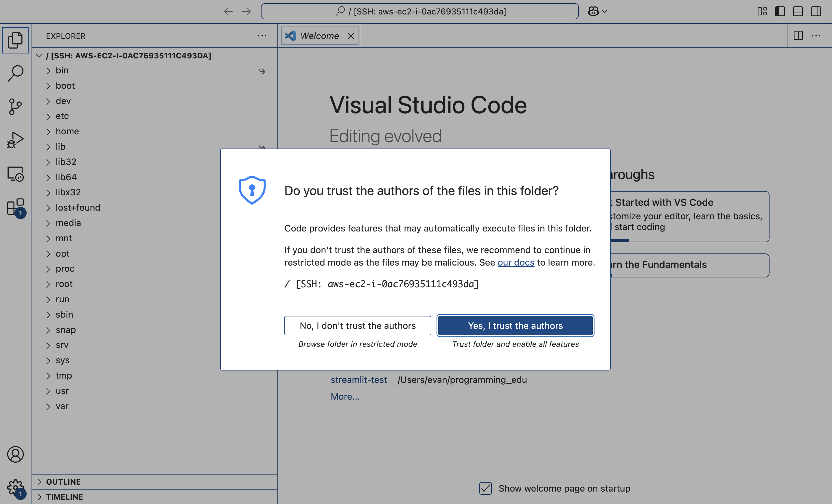Screen dimensions: 832x504
Task: Open the Accounts menu icon
Action: pyautogui.click(x=16, y=454)
